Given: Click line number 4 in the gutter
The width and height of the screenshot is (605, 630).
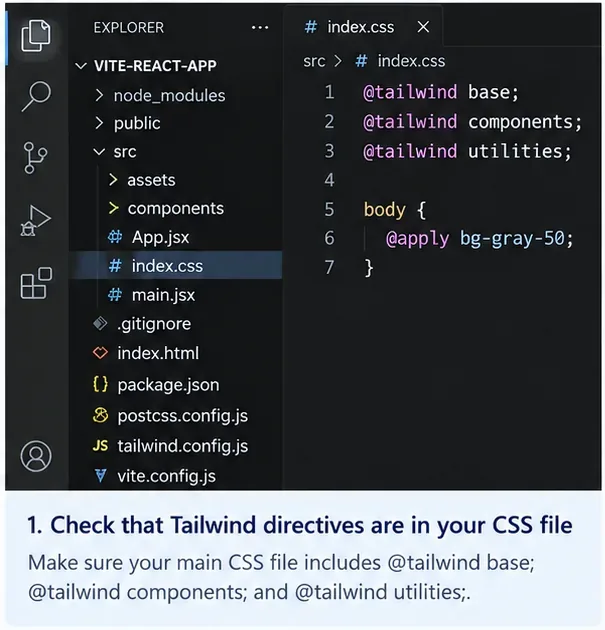Looking at the screenshot, I should pos(329,180).
